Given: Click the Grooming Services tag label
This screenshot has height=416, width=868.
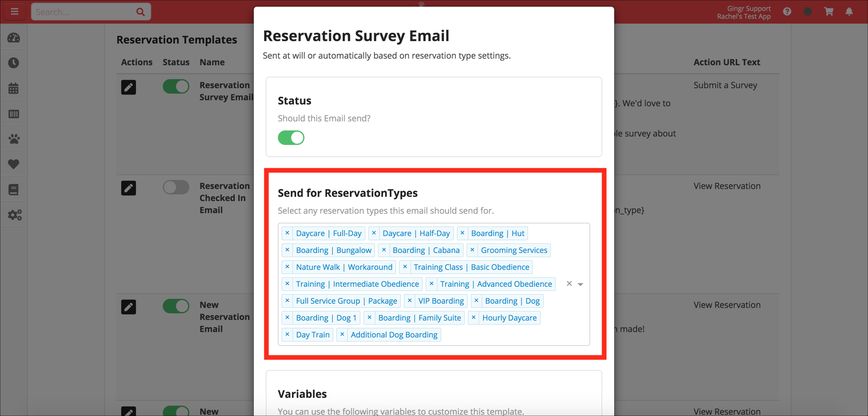Looking at the screenshot, I should [514, 250].
